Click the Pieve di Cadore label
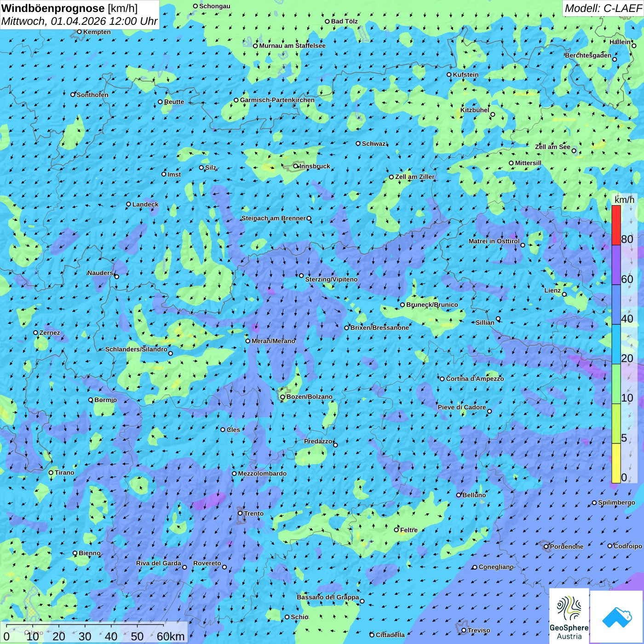644x644 pixels. [x=462, y=407]
